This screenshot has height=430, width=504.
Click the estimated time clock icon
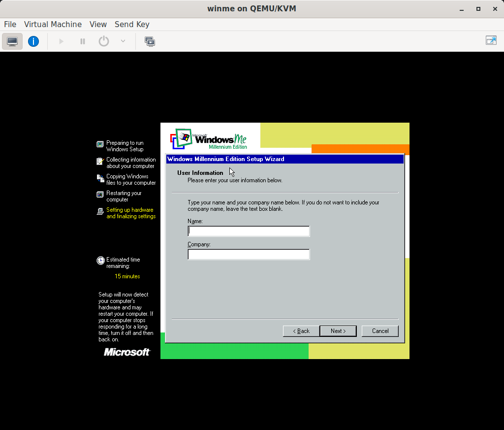pos(100,261)
